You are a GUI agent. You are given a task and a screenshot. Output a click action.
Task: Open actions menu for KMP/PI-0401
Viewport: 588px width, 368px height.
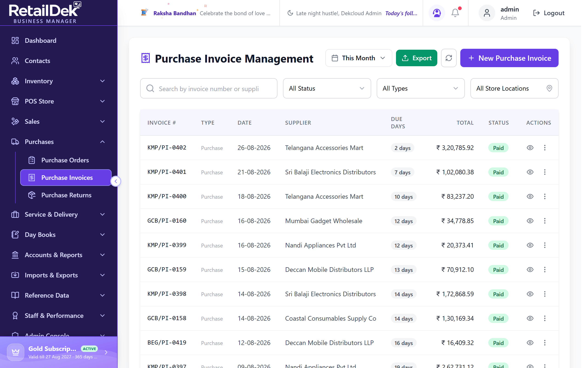coord(545,172)
